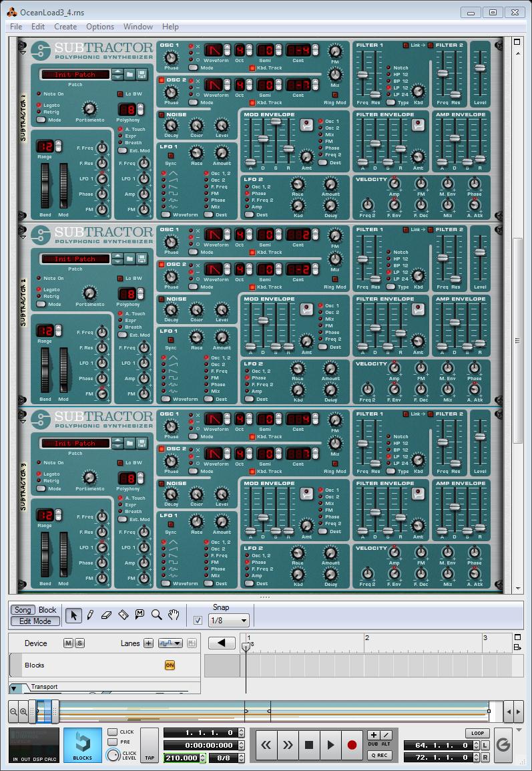The height and width of the screenshot is (771, 532).
Task: Select the Razor tool
Action: [x=123, y=615]
